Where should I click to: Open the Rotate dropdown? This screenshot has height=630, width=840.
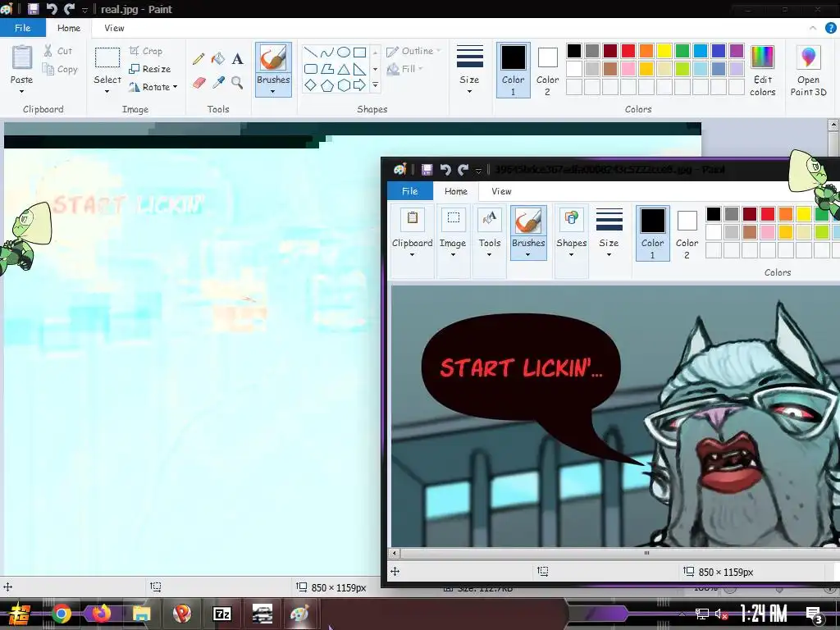[153, 87]
